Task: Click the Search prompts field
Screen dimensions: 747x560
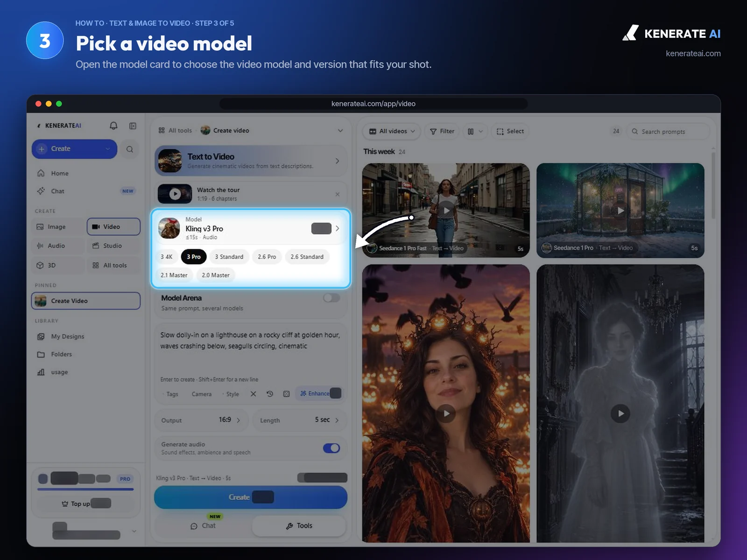Action: [668, 132]
